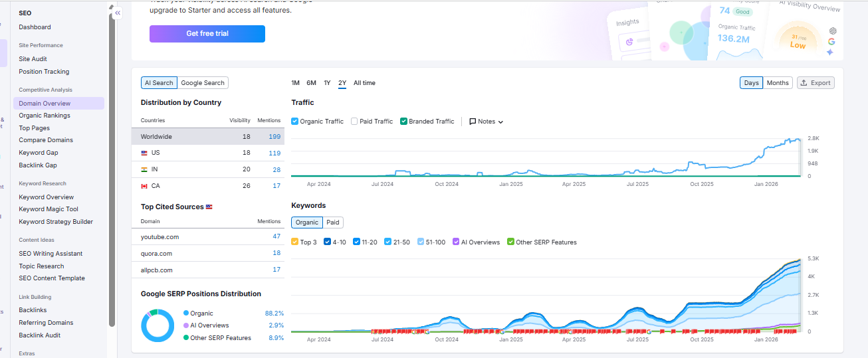Select the All time date range
Image resolution: width=868 pixels, height=358 pixels.
(364, 83)
